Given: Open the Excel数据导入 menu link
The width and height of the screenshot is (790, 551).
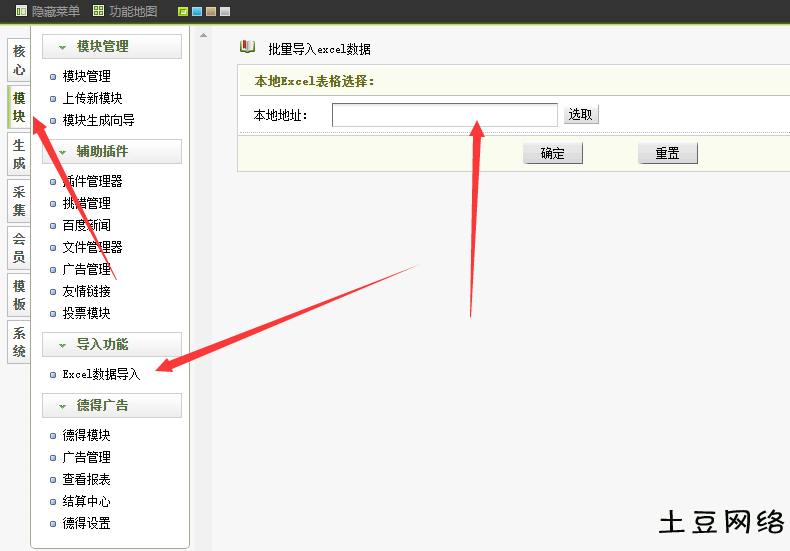Looking at the screenshot, I should pos(101,375).
